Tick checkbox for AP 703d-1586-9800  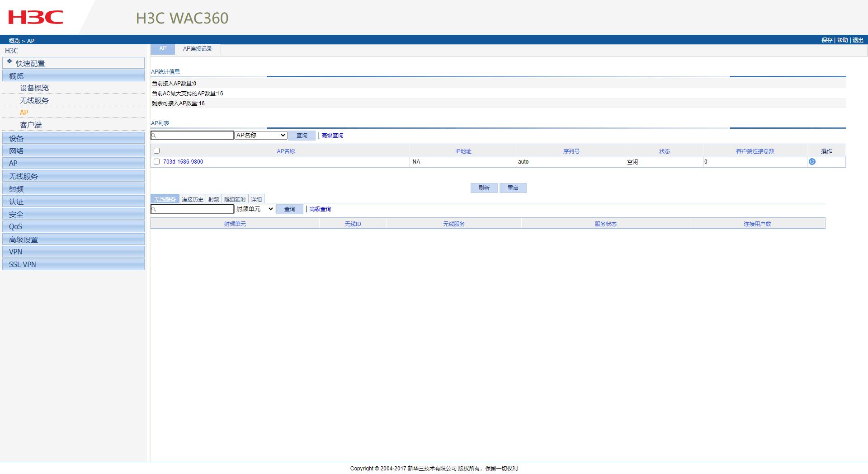coord(156,161)
